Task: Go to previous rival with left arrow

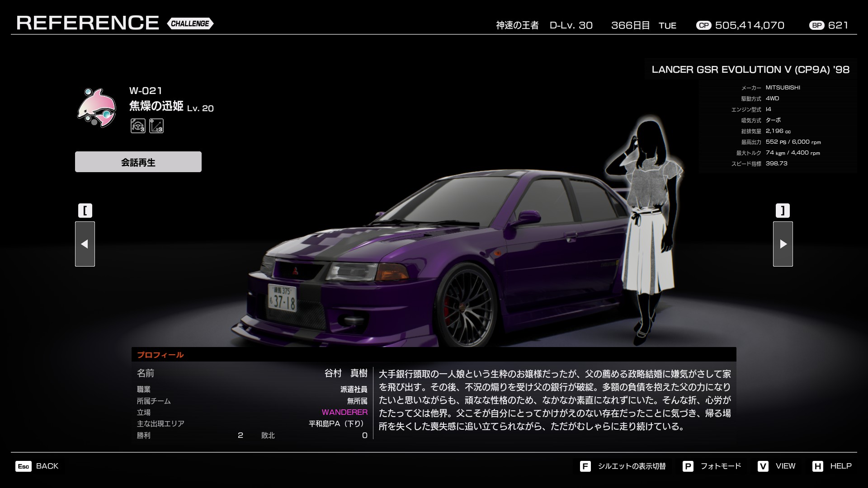Action: click(x=85, y=244)
